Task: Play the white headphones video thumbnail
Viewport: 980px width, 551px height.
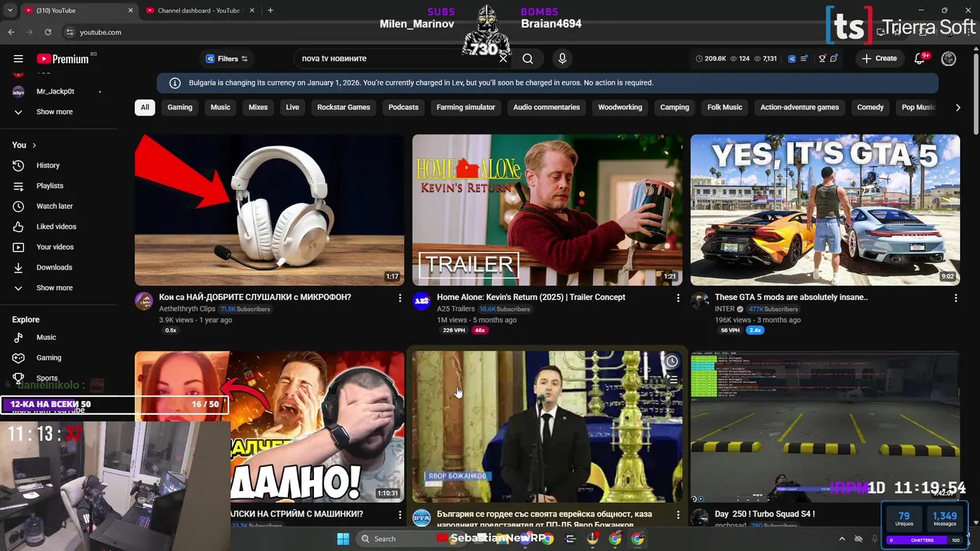Action: tap(269, 210)
